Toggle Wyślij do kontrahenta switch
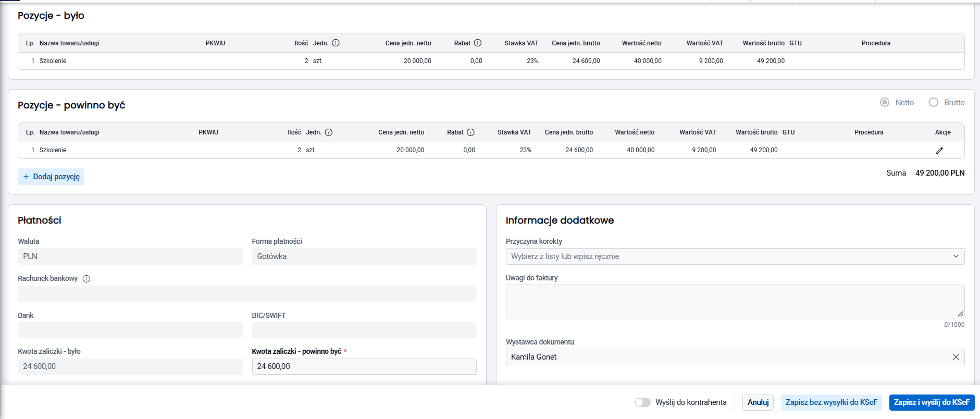The image size is (980, 419). [x=642, y=402]
